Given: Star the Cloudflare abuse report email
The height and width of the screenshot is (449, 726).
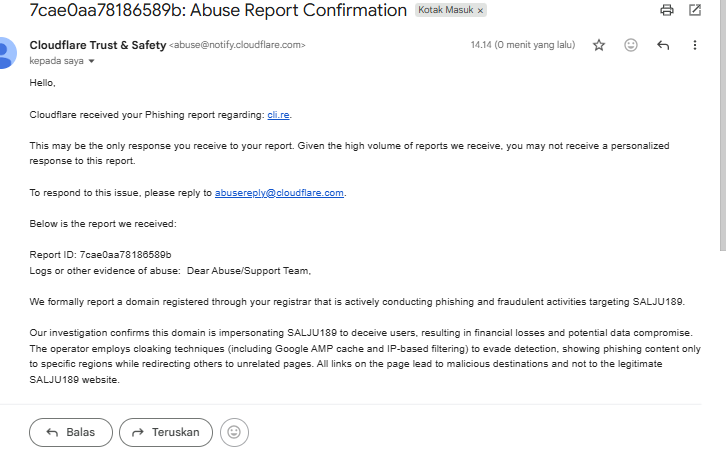Looking at the screenshot, I should pos(599,45).
